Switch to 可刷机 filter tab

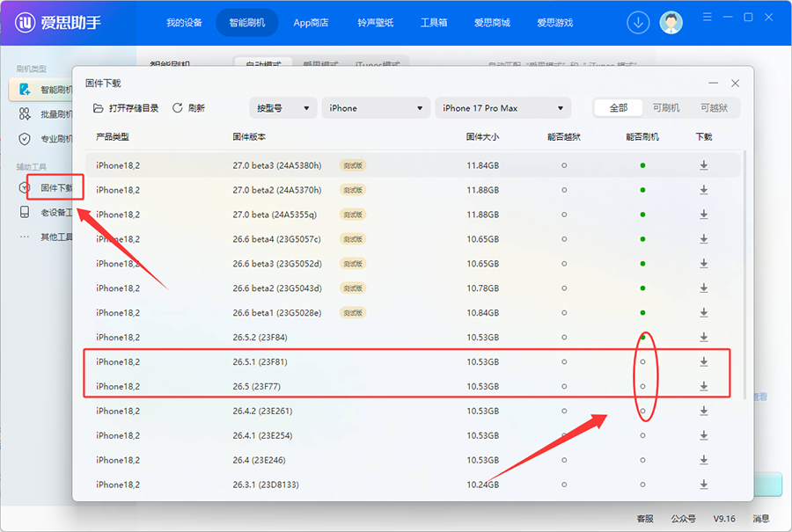click(666, 108)
